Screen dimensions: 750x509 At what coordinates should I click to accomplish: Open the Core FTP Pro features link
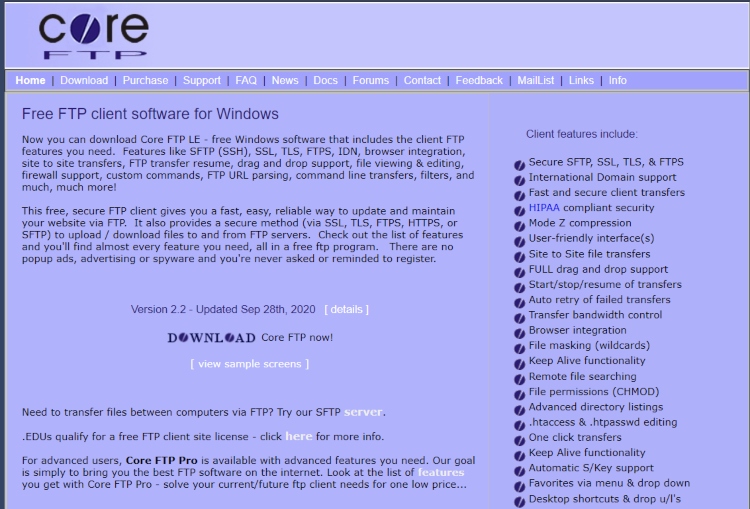(441, 473)
